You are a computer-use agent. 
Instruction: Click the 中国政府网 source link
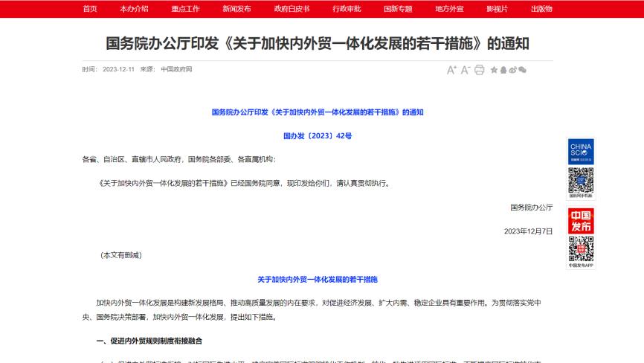(x=176, y=70)
